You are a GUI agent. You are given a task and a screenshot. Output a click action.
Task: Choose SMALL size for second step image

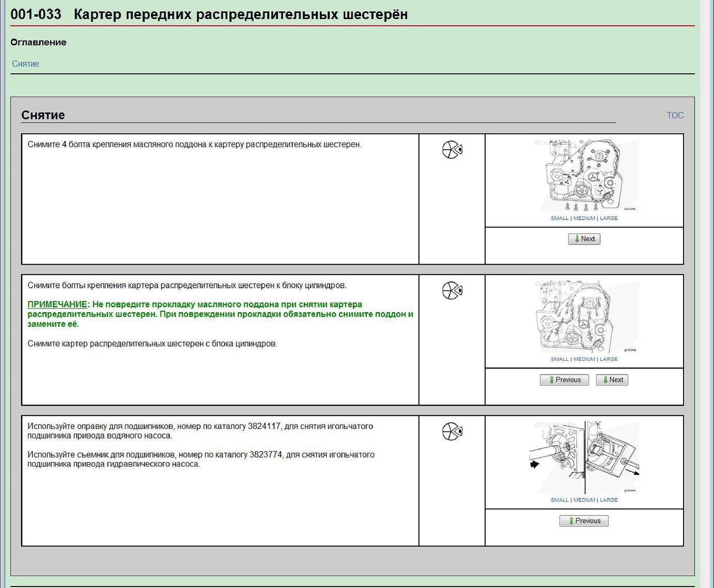pos(560,359)
